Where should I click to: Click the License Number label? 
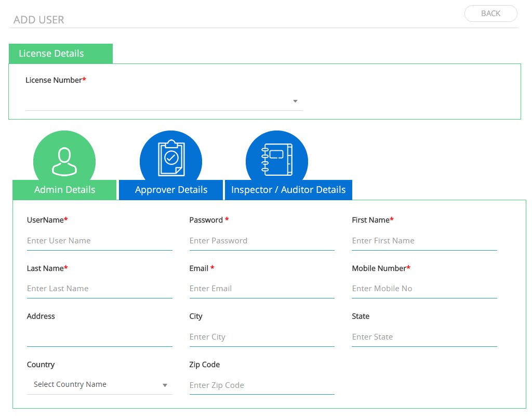coord(56,80)
